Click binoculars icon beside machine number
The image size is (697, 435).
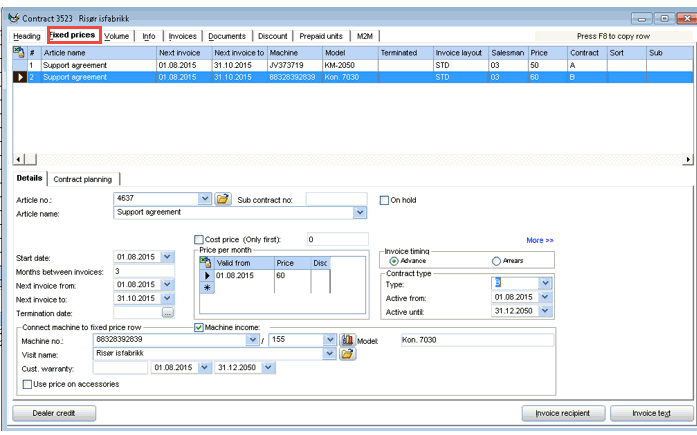tap(348, 340)
